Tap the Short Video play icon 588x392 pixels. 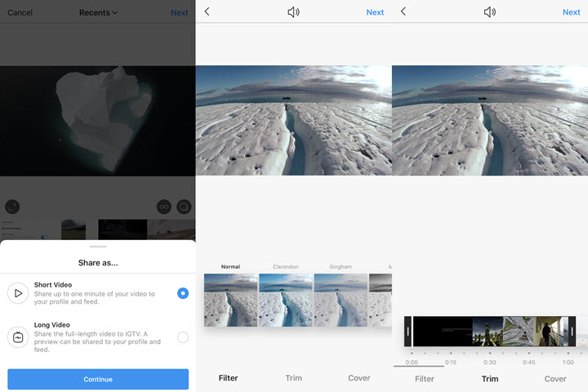(x=18, y=293)
